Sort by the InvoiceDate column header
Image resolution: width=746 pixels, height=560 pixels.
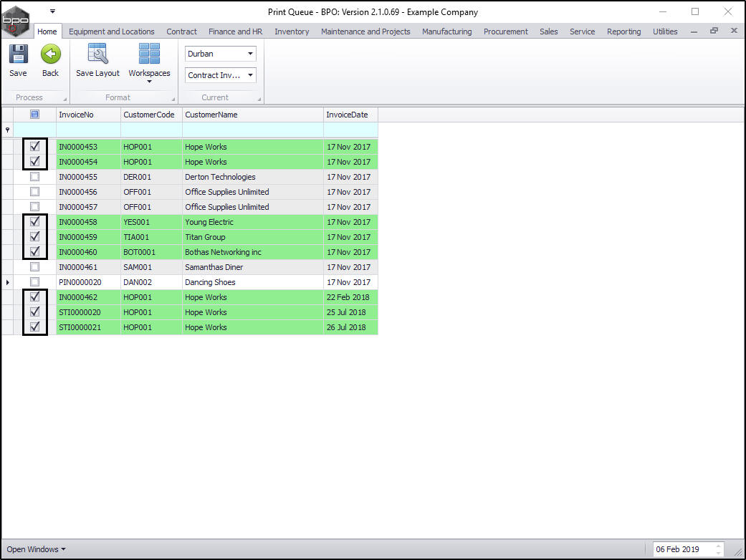click(x=350, y=115)
